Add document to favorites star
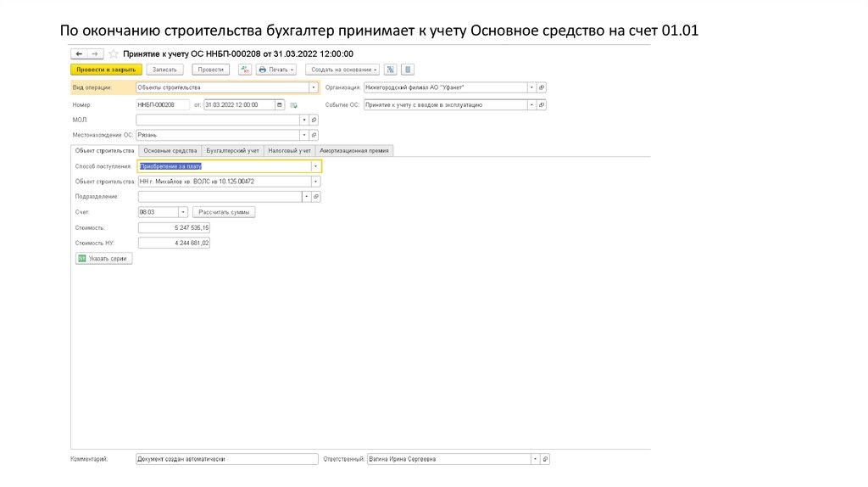This screenshot has width=868, height=487. pos(114,53)
